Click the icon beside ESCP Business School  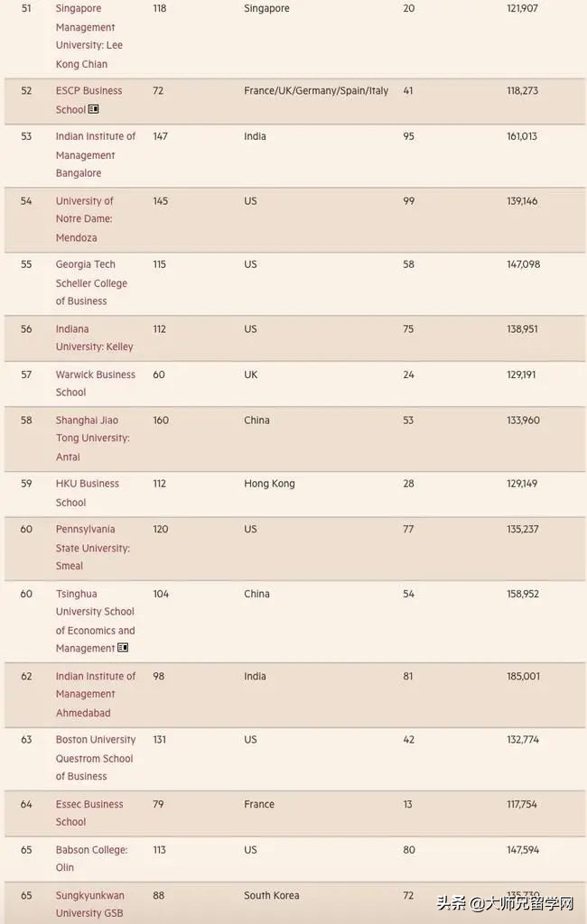click(x=94, y=109)
